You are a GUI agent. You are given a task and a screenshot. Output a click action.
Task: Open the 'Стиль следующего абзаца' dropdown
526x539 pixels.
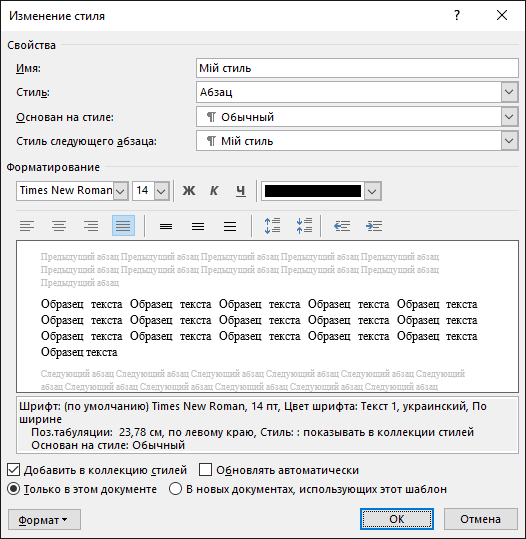click(x=357, y=141)
